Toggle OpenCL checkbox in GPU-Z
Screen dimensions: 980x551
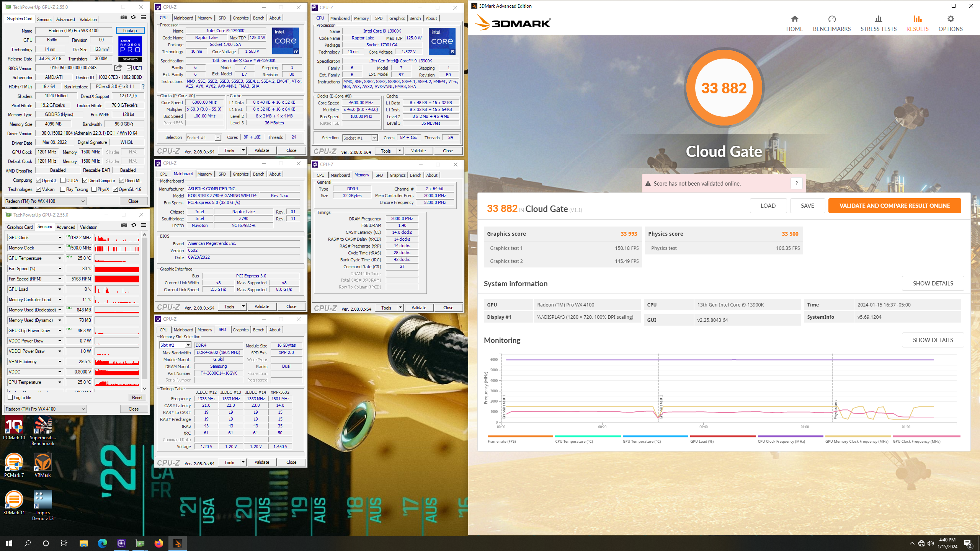[x=39, y=180]
